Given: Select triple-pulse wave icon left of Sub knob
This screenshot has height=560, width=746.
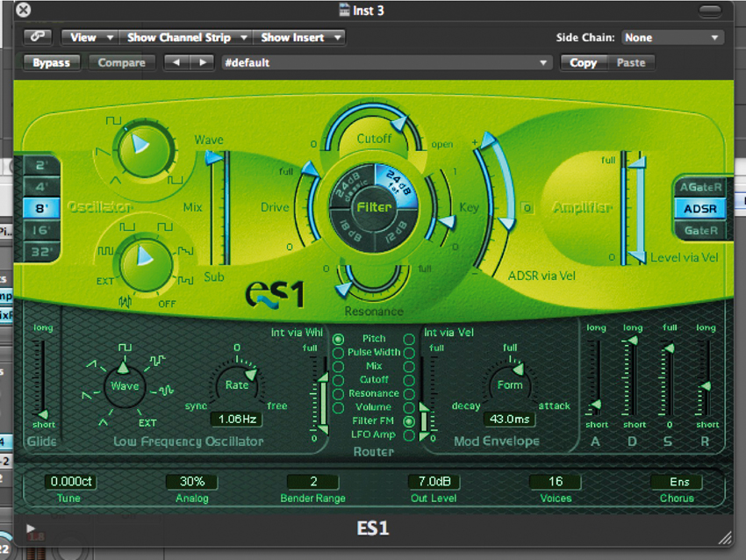Looking at the screenshot, I should [105, 251].
